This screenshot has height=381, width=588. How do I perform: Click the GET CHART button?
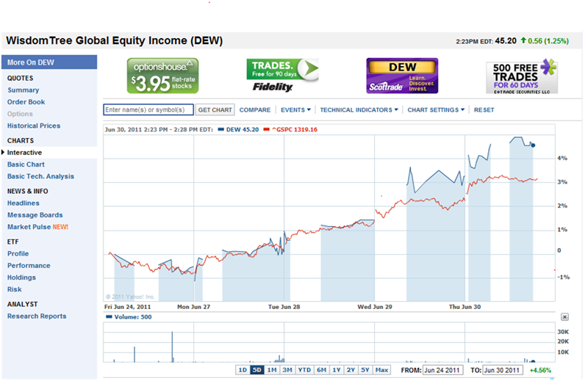pos(215,110)
